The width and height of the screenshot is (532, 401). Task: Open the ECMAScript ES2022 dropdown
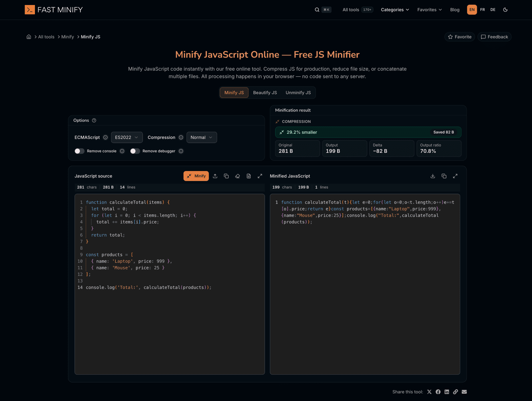point(127,137)
